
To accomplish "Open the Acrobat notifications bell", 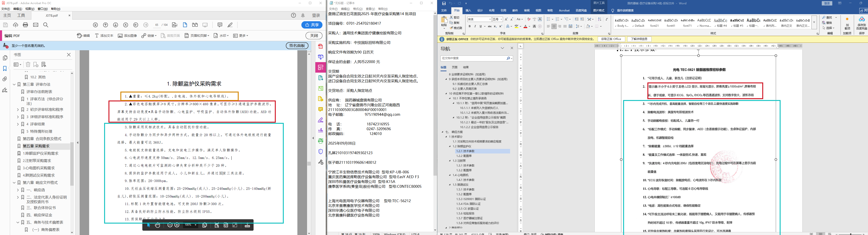I will point(303,16).
